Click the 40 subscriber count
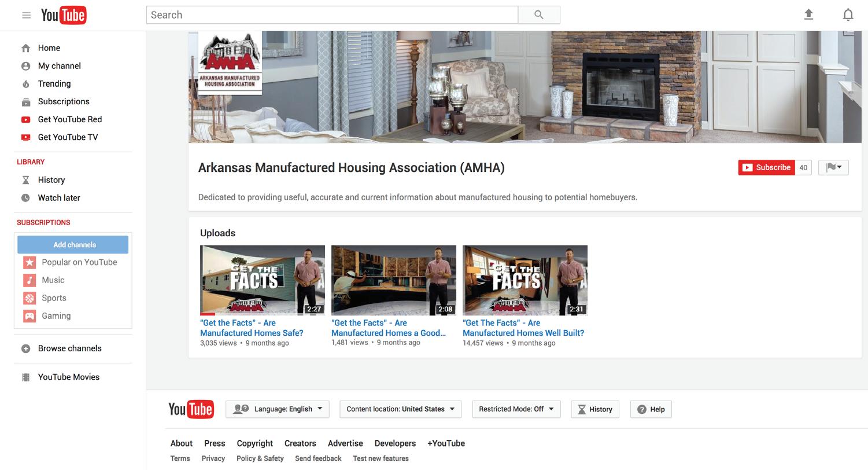Viewport: 868px width, 470px height. [803, 167]
